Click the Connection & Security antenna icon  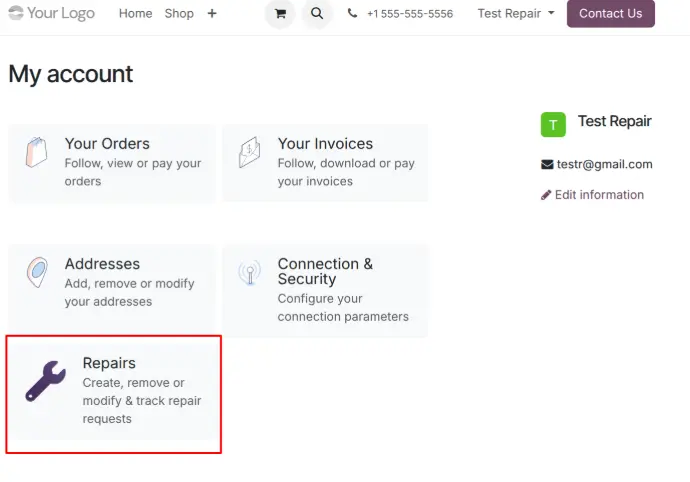click(250, 272)
